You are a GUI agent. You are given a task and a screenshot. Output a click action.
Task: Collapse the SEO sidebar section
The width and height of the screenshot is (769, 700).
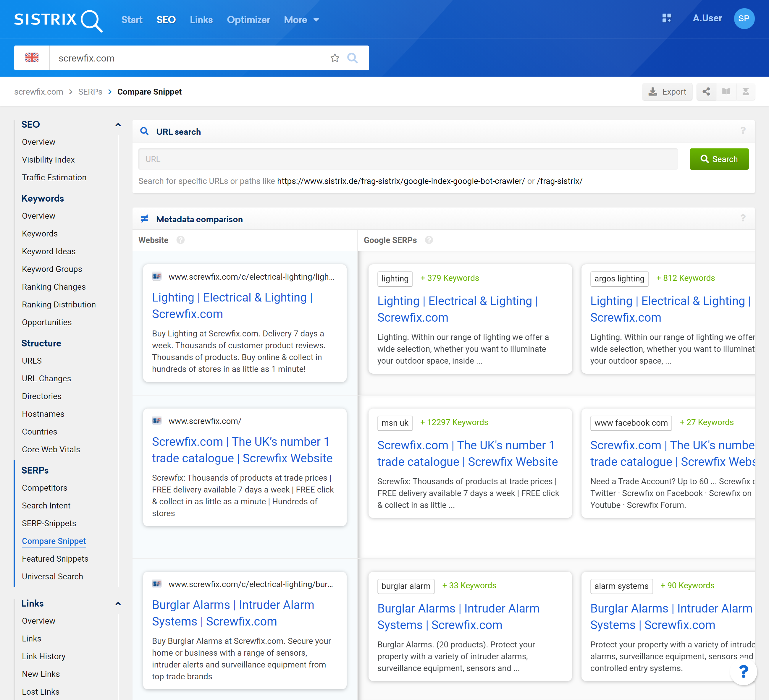point(118,125)
